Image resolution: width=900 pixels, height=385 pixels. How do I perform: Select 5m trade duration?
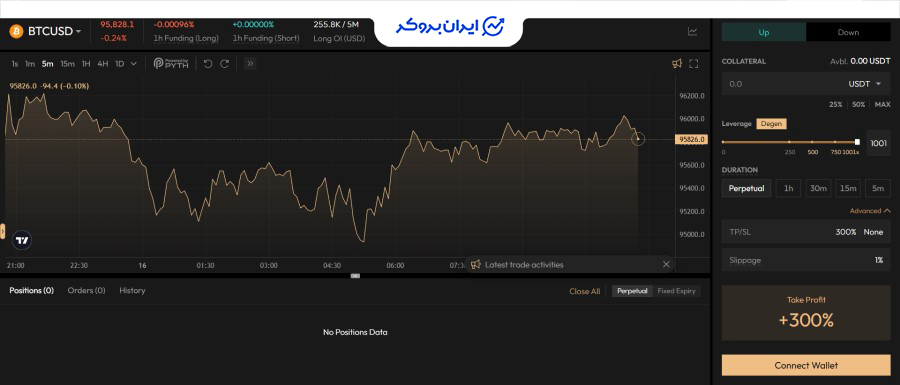pos(878,188)
